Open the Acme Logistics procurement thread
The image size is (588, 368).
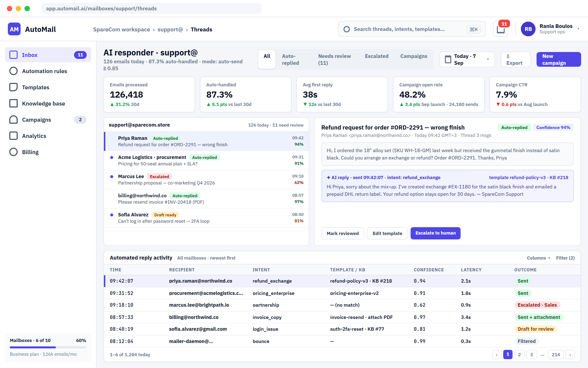pos(206,160)
